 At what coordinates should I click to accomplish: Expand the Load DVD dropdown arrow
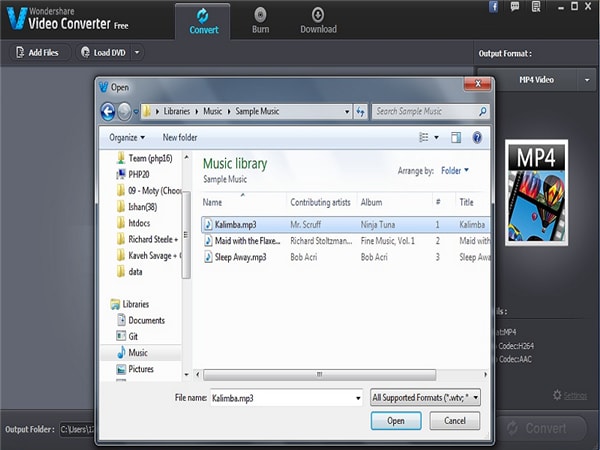tap(137, 52)
